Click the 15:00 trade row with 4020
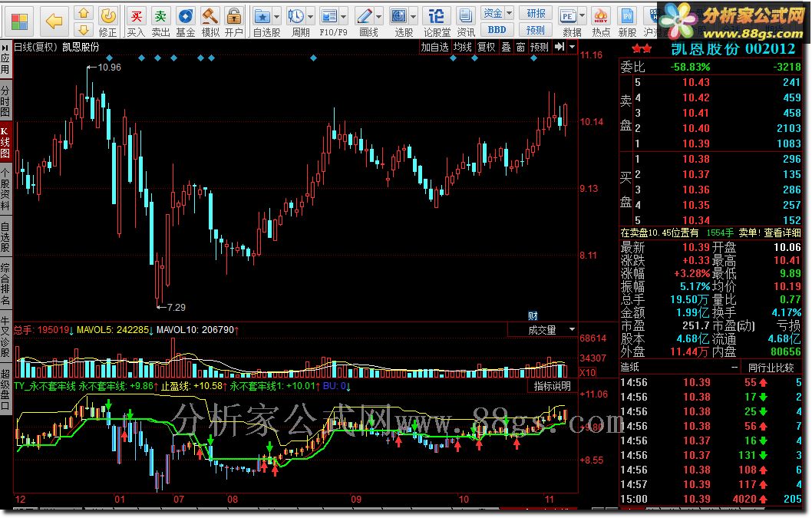 coord(711,499)
